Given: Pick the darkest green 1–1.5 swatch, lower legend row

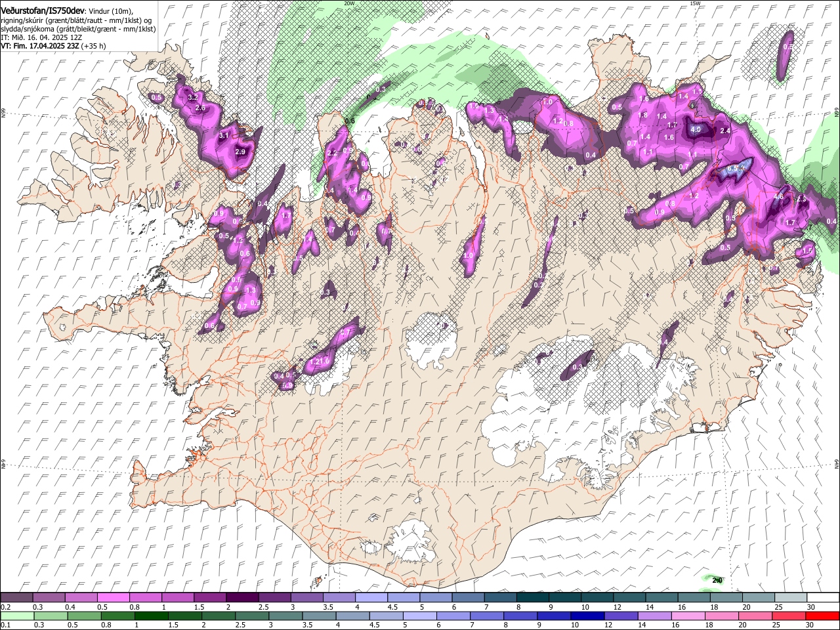Looking at the screenshot, I should tap(151, 616).
